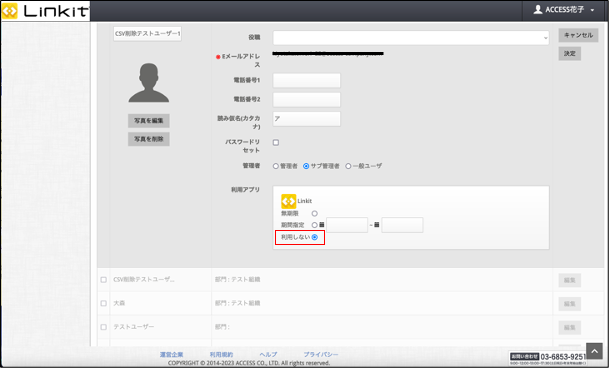Click the テストユーザー user name
This screenshot has width=609, height=368.
click(x=134, y=327)
